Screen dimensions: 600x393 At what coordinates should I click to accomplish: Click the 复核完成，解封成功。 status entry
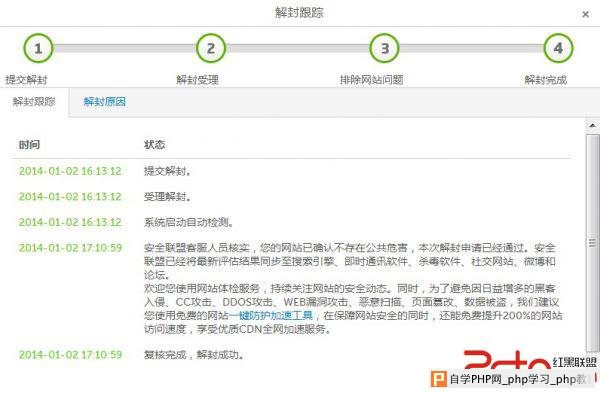[194, 355]
